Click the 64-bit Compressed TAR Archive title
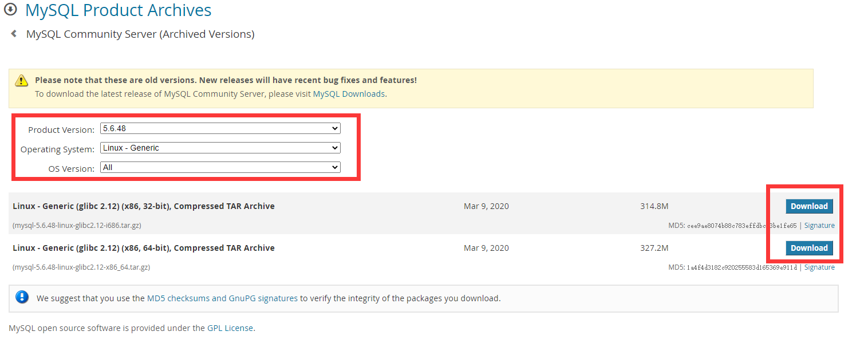The image size is (868, 343). pos(144,248)
